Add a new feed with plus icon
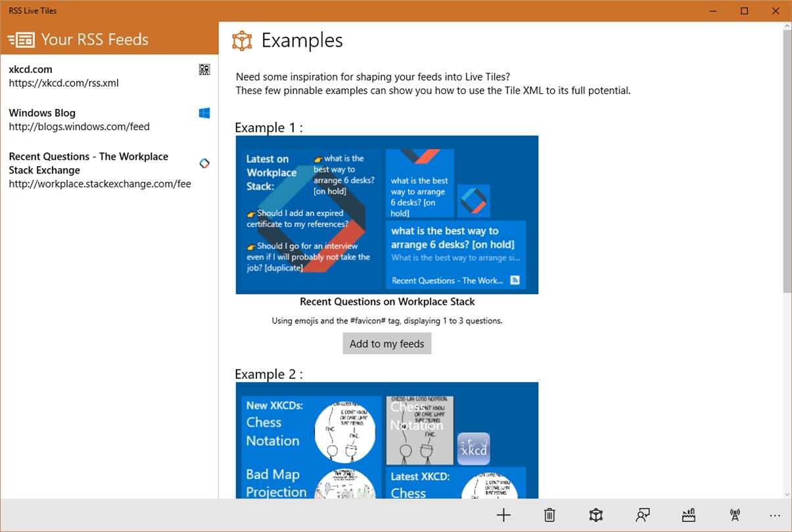 click(x=503, y=516)
